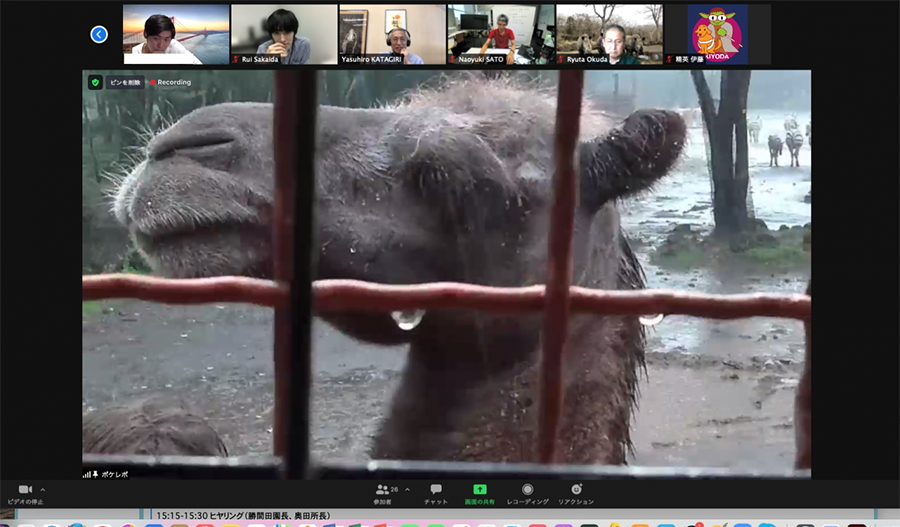Click the recording icon in toolbar
Screen dimensions: 900x527
(527, 490)
